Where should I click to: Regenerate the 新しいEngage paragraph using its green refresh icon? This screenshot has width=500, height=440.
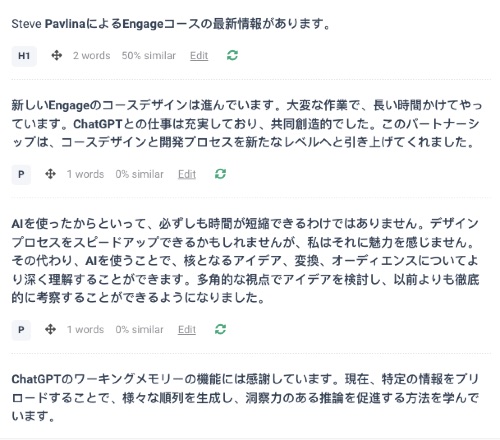pyautogui.click(x=220, y=174)
